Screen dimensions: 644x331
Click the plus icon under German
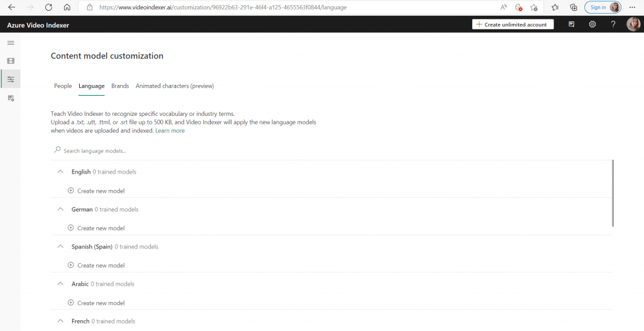70,228
